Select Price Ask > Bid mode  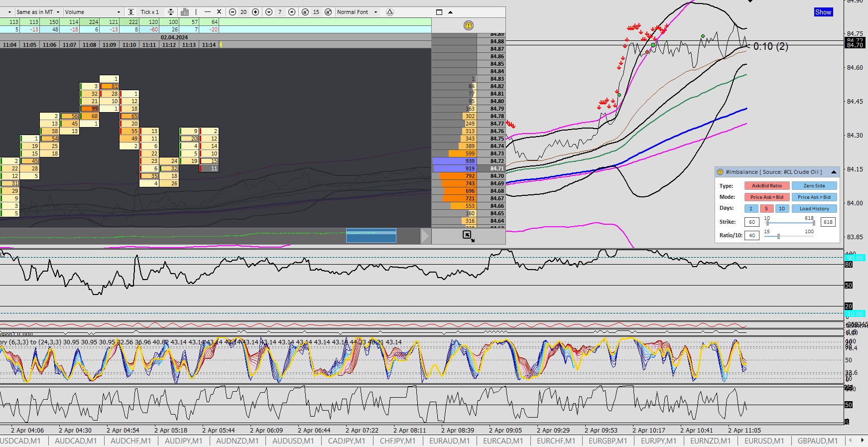coord(814,197)
